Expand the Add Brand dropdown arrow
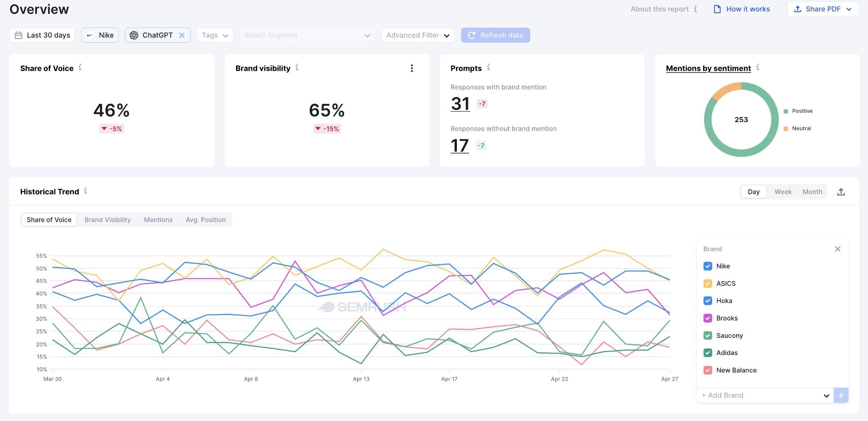The height and width of the screenshot is (421, 868). pyautogui.click(x=826, y=396)
